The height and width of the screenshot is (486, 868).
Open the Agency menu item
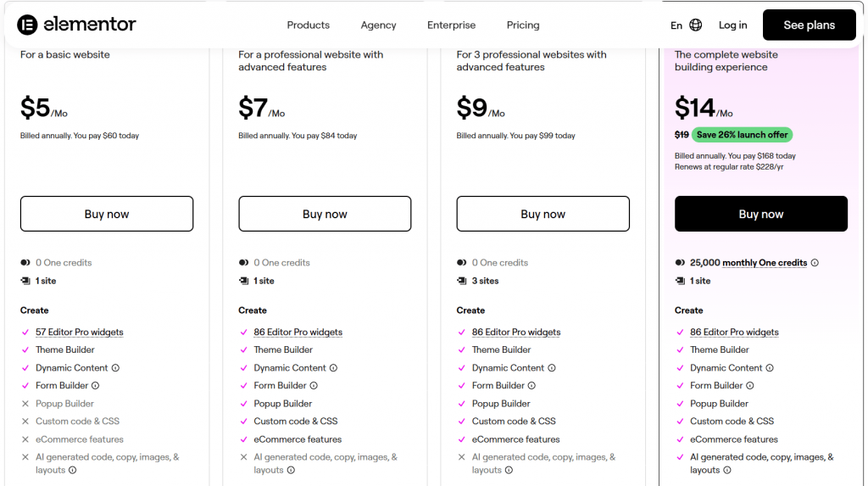[x=378, y=25]
